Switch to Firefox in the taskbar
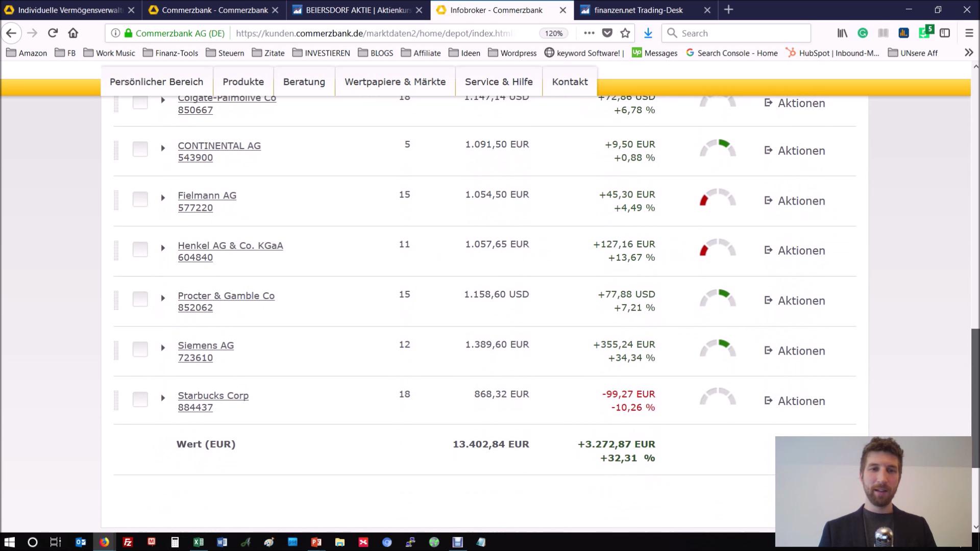The width and height of the screenshot is (980, 551). click(104, 542)
